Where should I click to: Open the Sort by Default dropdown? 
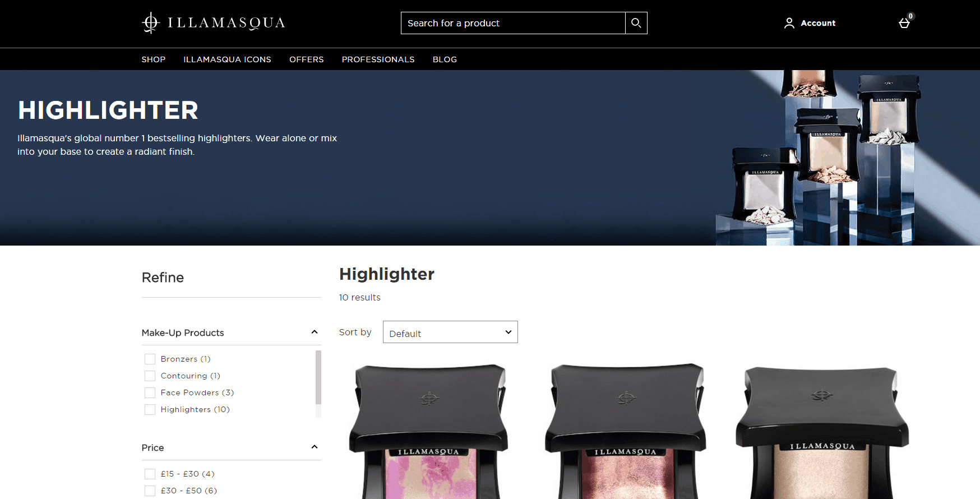[450, 332]
